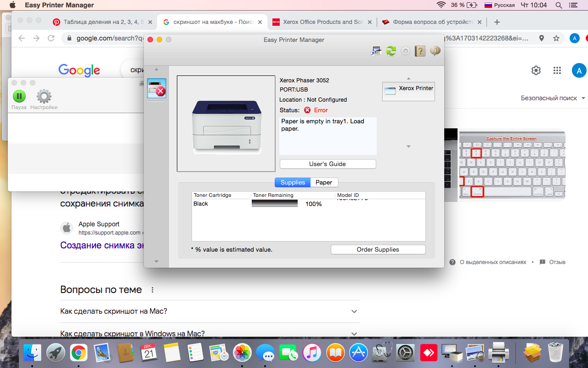
Task: Open the gear settings icon in Easy Printer Manager
Action: coord(406,51)
